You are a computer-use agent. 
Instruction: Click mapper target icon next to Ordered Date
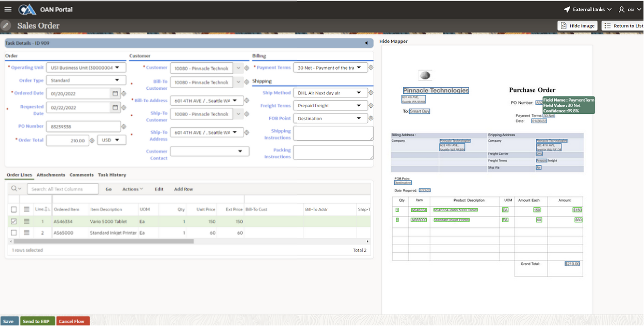point(123,93)
